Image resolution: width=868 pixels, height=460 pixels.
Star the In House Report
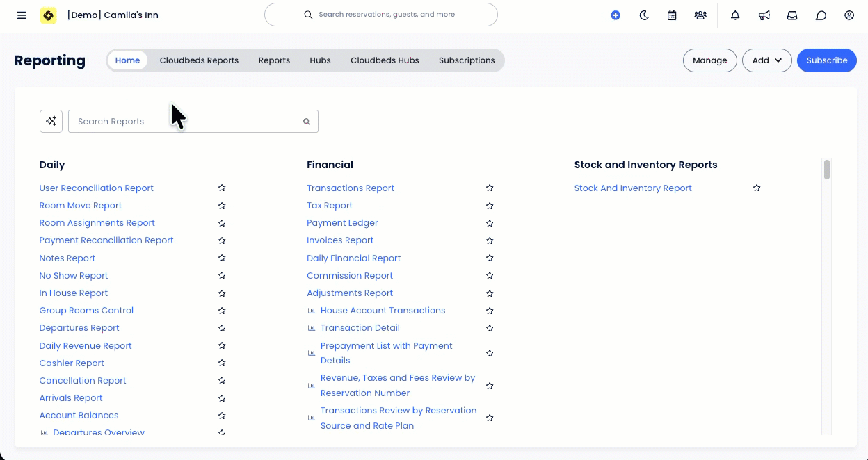click(222, 293)
